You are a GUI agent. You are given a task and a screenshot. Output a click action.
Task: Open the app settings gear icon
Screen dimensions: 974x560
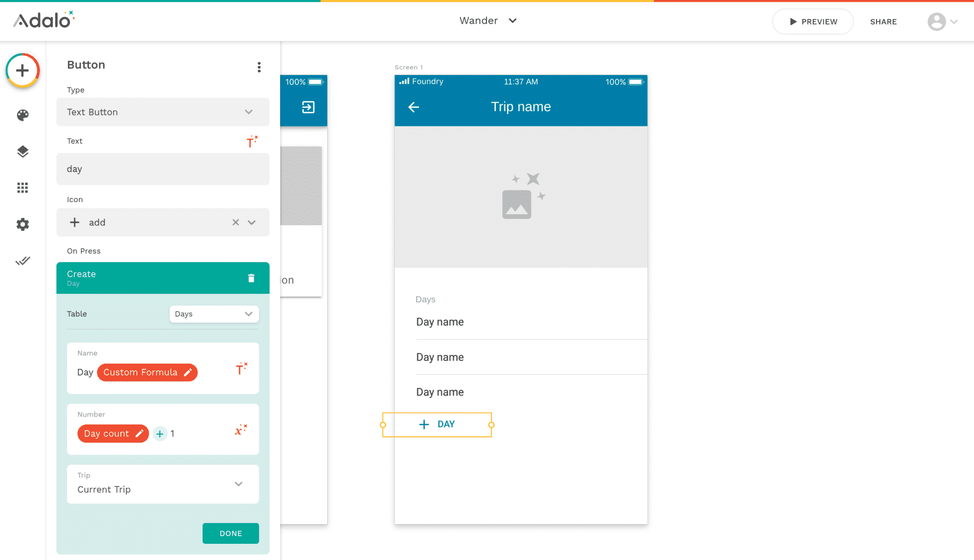pos(22,224)
